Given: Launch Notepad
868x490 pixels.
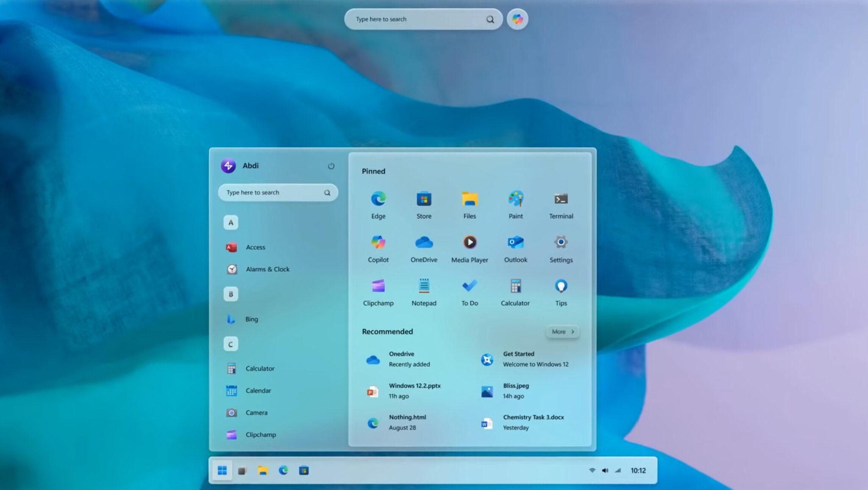Looking at the screenshot, I should 423,286.
